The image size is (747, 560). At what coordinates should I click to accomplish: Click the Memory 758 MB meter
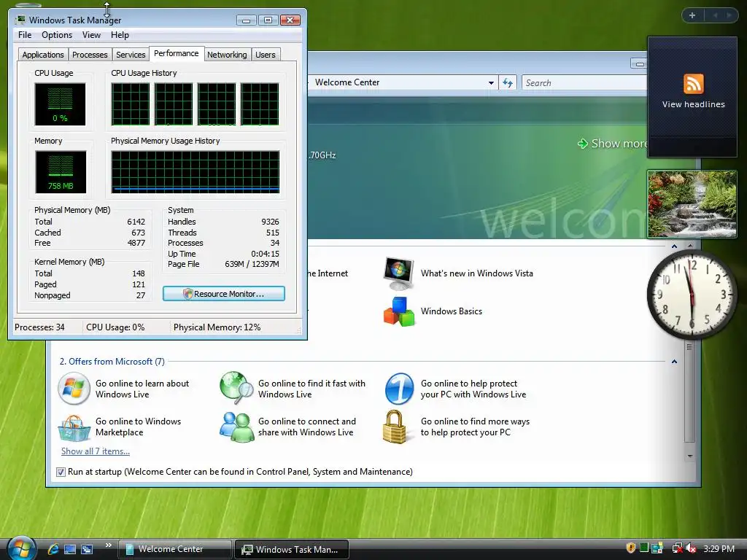click(x=61, y=172)
